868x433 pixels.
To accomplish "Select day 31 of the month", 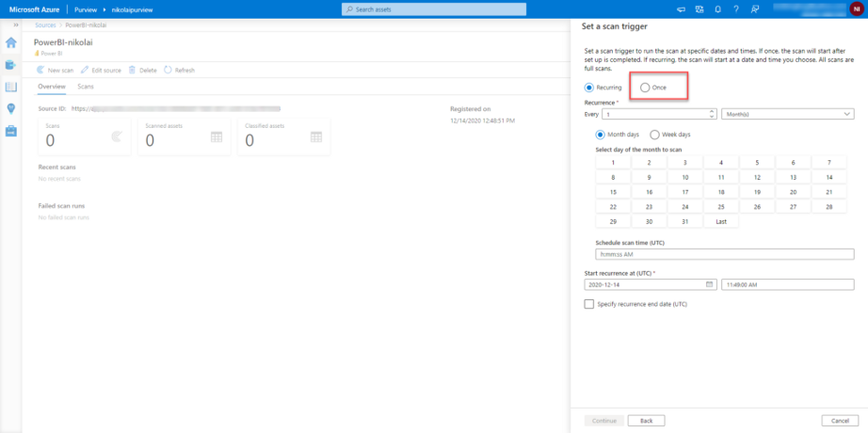I will pyautogui.click(x=684, y=221).
